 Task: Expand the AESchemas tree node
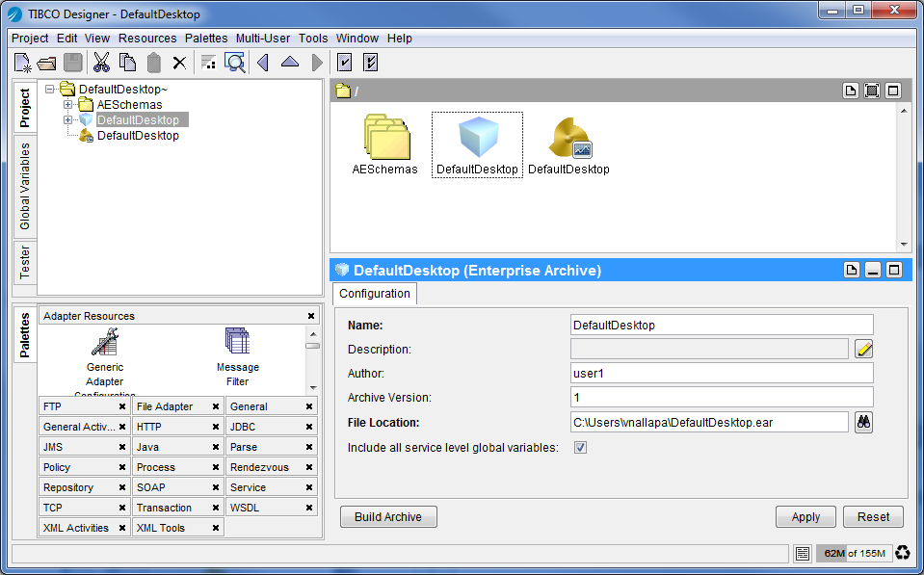pos(68,105)
